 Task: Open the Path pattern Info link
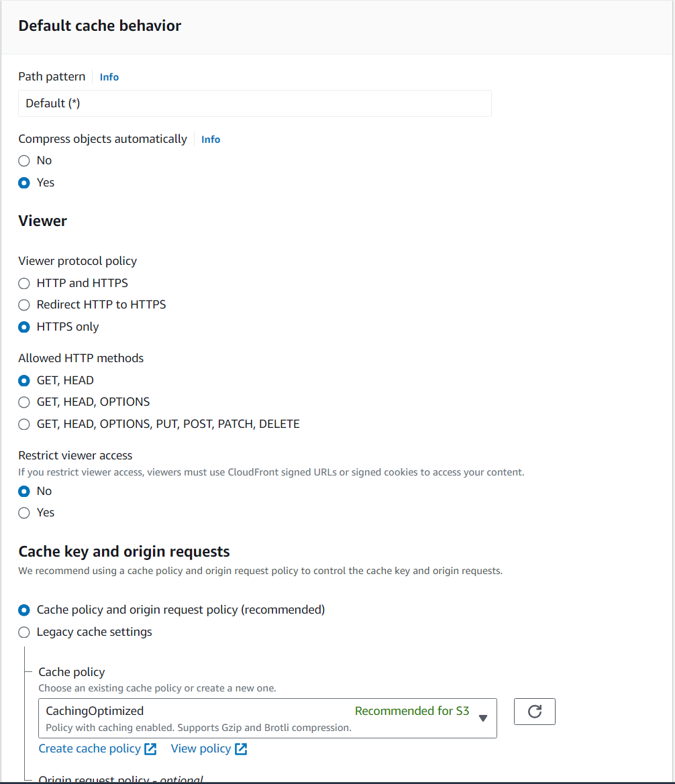(109, 77)
